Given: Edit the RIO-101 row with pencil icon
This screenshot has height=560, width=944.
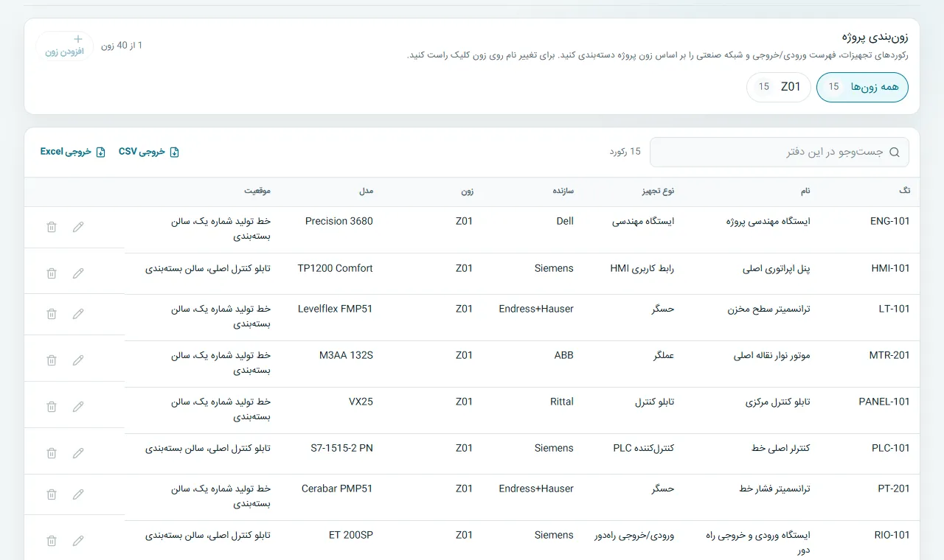Looking at the screenshot, I should click(78, 541).
